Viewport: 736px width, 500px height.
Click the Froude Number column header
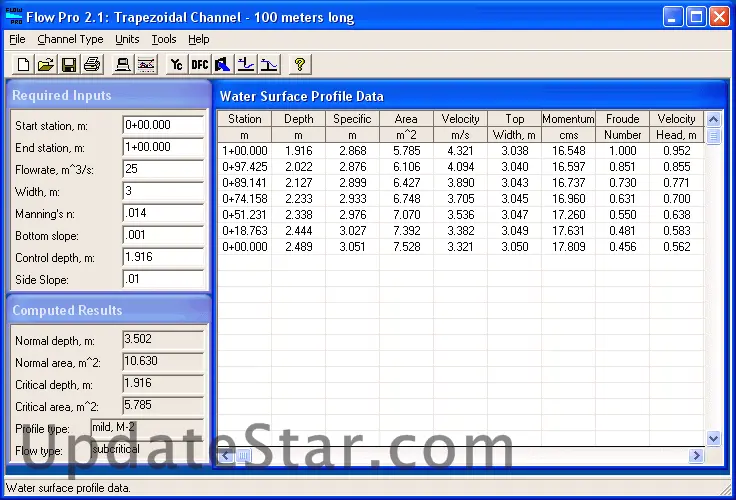point(623,126)
